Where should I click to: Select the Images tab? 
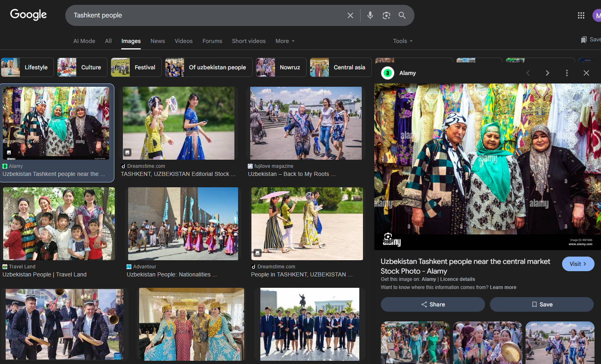(x=131, y=41)
